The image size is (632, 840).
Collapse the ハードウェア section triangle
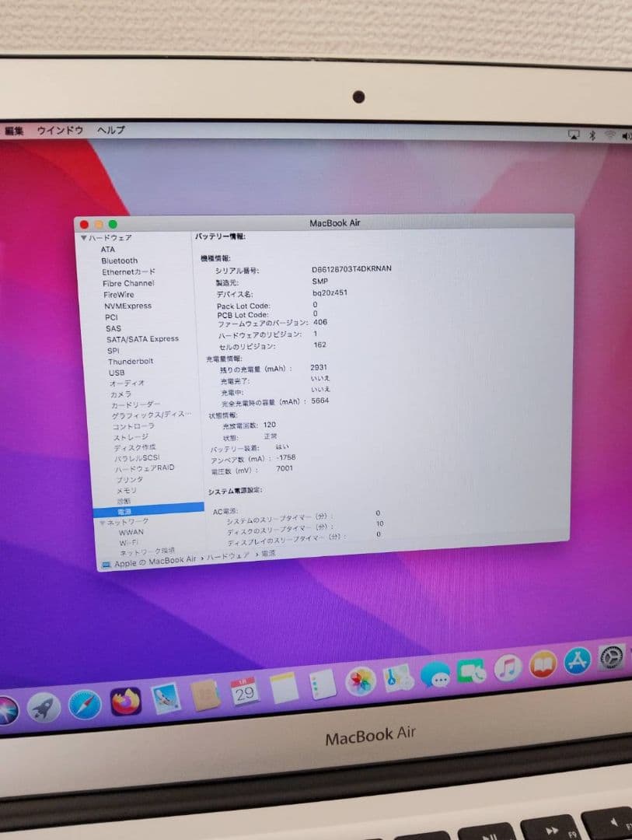[84, 239]
